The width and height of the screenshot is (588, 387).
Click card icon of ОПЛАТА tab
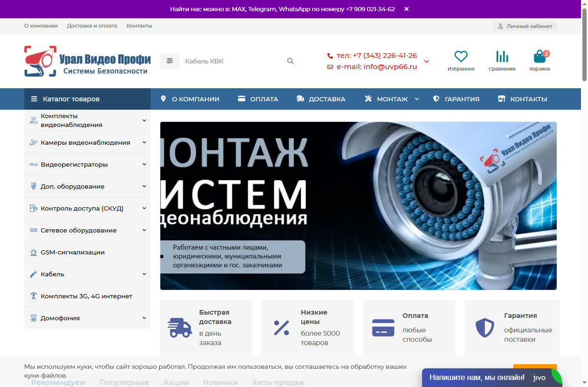[242, 99]
